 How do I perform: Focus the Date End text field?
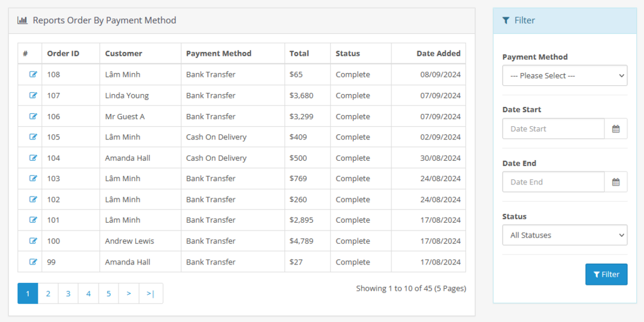(554, 182)
